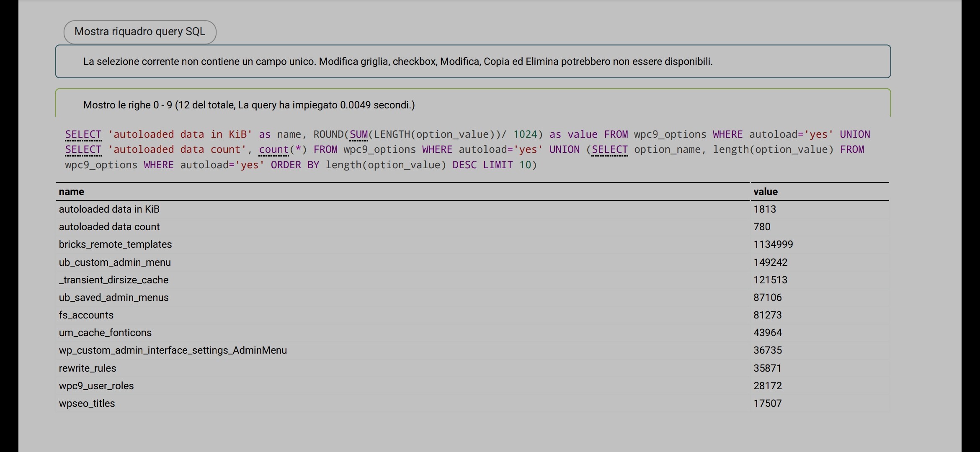Click the first SELECT keyword in the query
Viewport: 980px width, 452px height.
point(83,134)
